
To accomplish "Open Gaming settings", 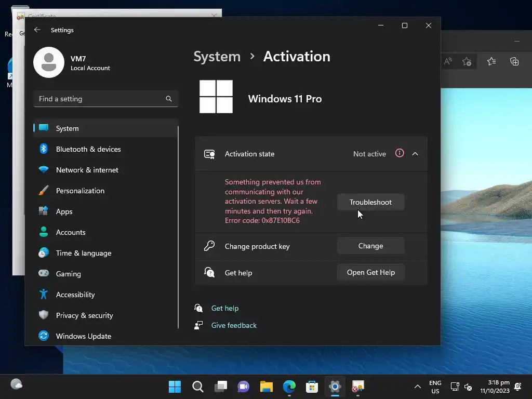I will 105,274.
